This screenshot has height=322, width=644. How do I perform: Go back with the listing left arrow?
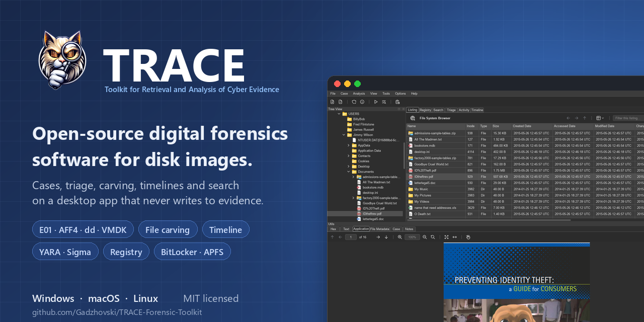click(569, 118)
